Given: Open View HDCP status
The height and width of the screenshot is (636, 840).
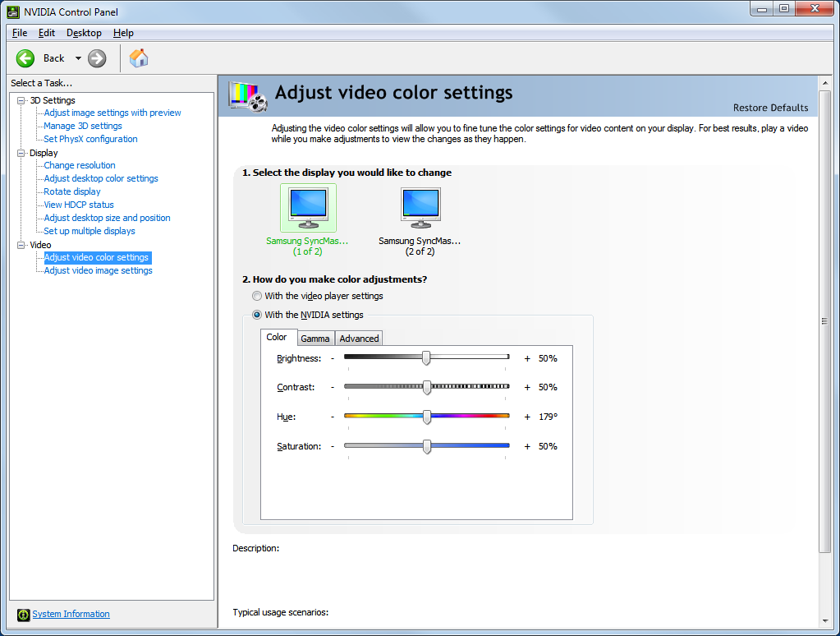Looking at the screenshot, I should pos(79,205).
